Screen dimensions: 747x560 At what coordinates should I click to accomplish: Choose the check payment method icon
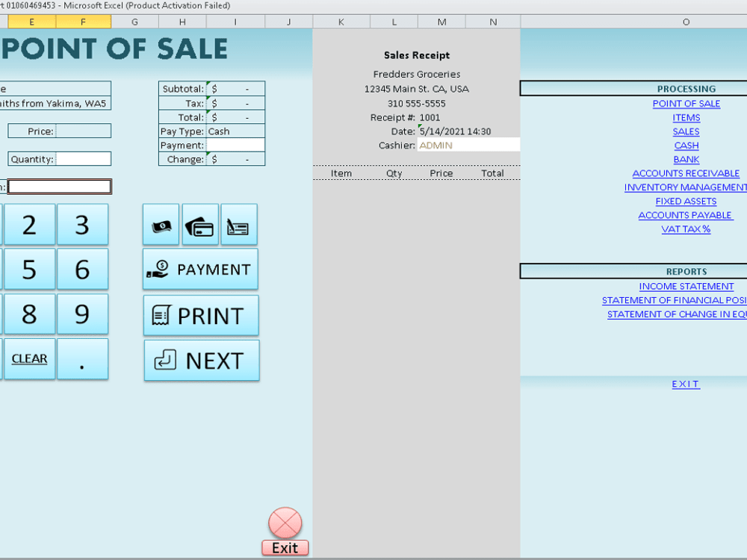[x=238, y=224]
